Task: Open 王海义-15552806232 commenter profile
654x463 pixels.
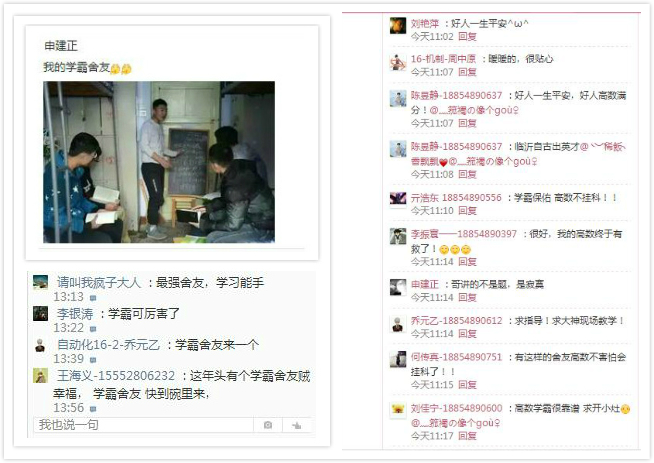Action: pyautogui.click(x=116, y=375)
